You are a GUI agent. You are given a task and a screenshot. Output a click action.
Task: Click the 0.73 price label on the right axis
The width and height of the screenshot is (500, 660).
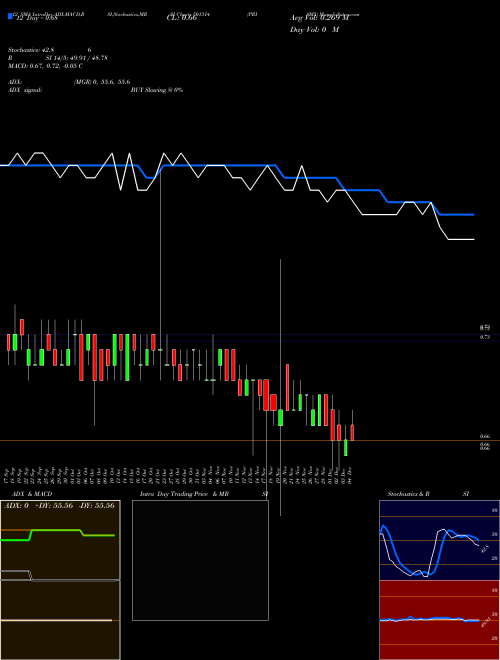pyautogui.click(x=484, y=337)
